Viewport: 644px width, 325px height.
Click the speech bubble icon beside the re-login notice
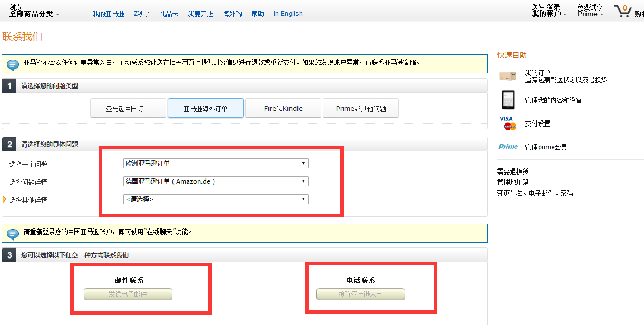point(13,233)
